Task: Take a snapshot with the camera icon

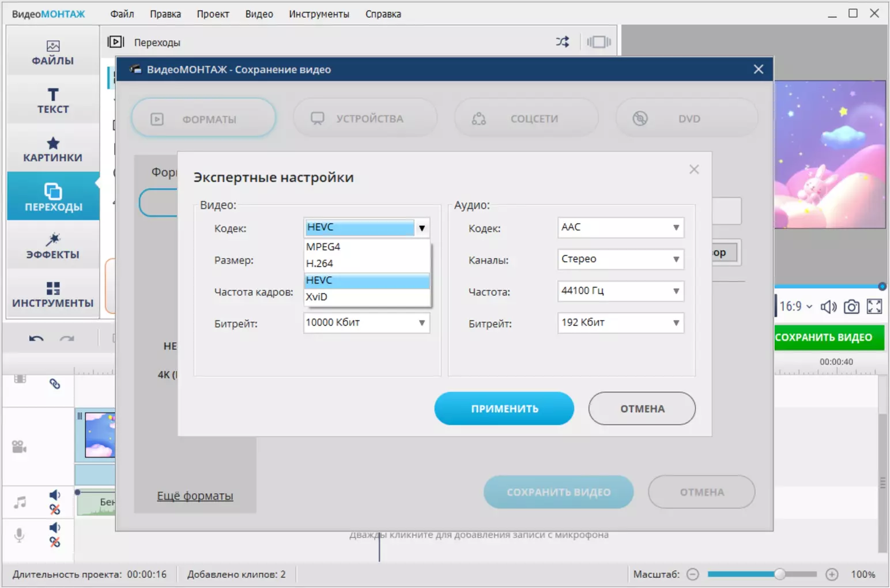Action: (851, 307)
